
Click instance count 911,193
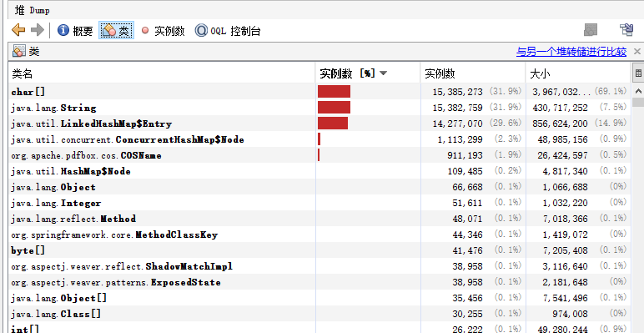pos(465,155)
